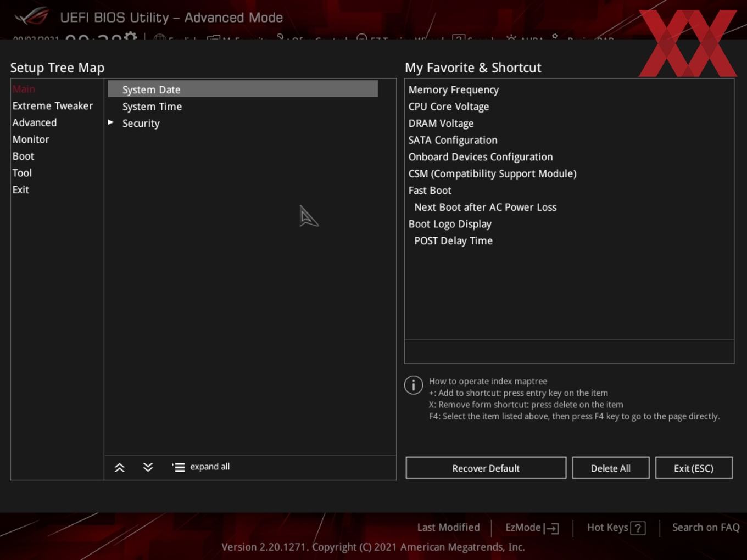Viewport: 747px width, 560px height.
Task: Select Memory Frequency favorite
Action: (454, 89)
